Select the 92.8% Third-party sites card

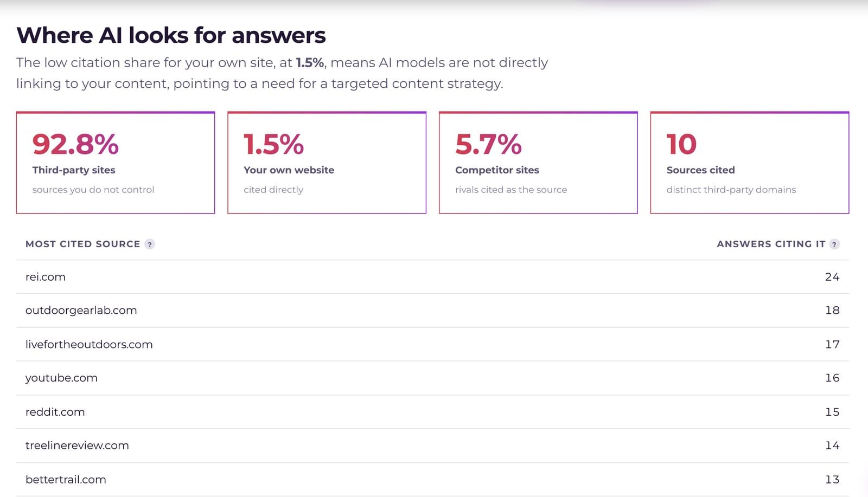pos(116,163)
